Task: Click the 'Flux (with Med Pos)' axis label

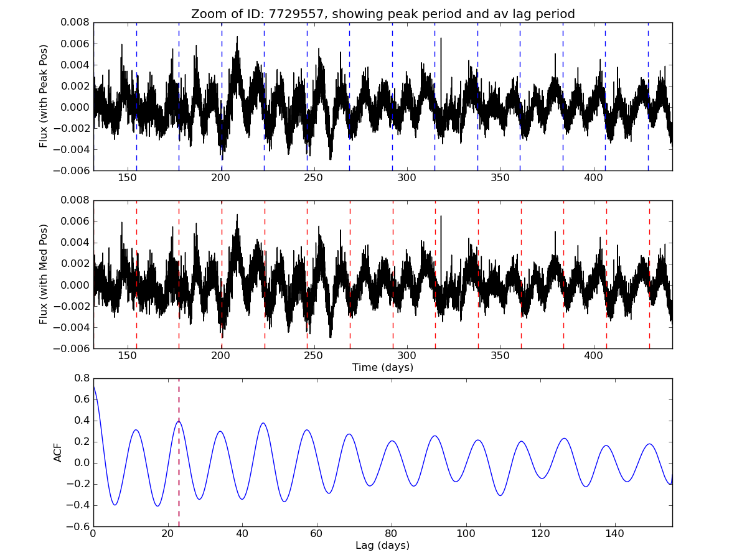Action: (44, 274)
